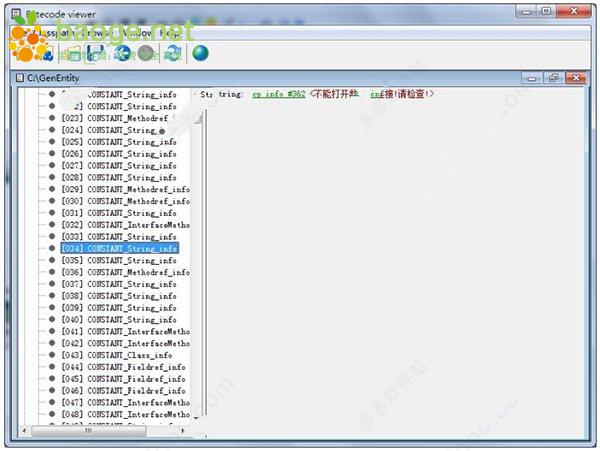Screen dimensions: 600x451
Task: Select [030] CONSTANT_Methodref_info entry
Action: (x=126, y=201)
